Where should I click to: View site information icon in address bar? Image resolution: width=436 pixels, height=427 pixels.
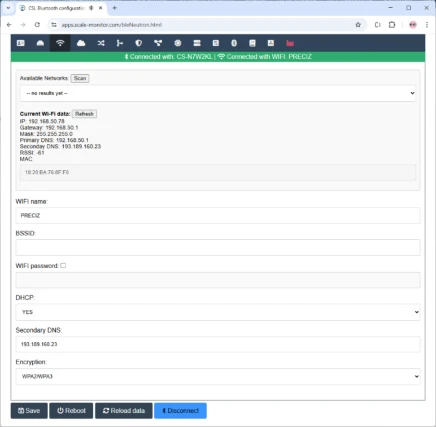pyautogui.click(x=54, y=25)
